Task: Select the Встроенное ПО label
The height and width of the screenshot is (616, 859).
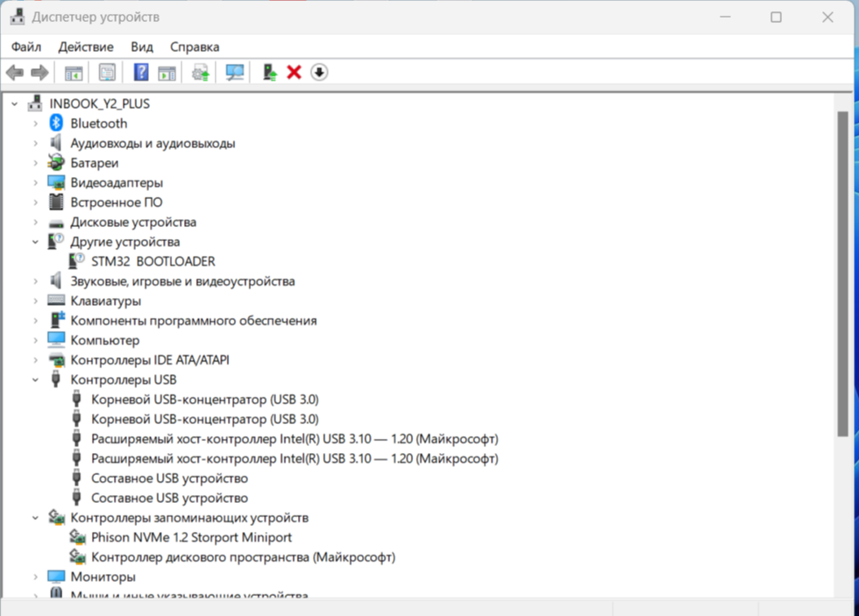Action: [x=116, y=202]
